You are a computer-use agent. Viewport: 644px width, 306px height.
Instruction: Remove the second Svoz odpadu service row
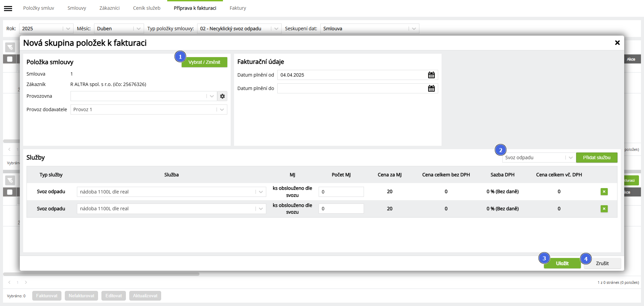tap(604, 209)
